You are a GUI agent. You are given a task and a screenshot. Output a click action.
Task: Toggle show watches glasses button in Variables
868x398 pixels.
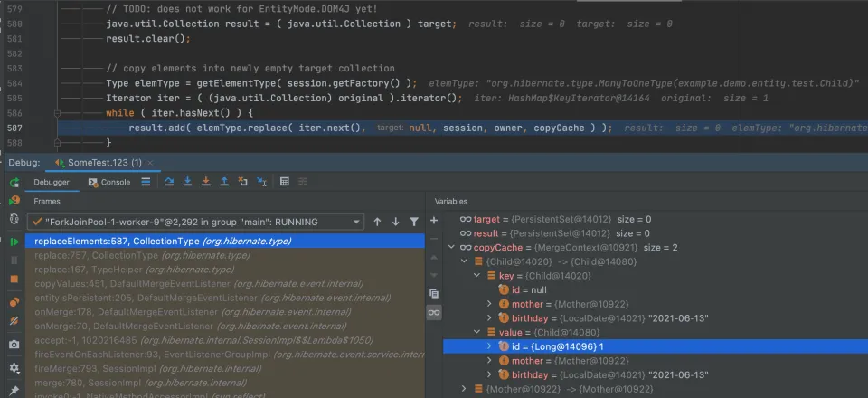point(434,313)
